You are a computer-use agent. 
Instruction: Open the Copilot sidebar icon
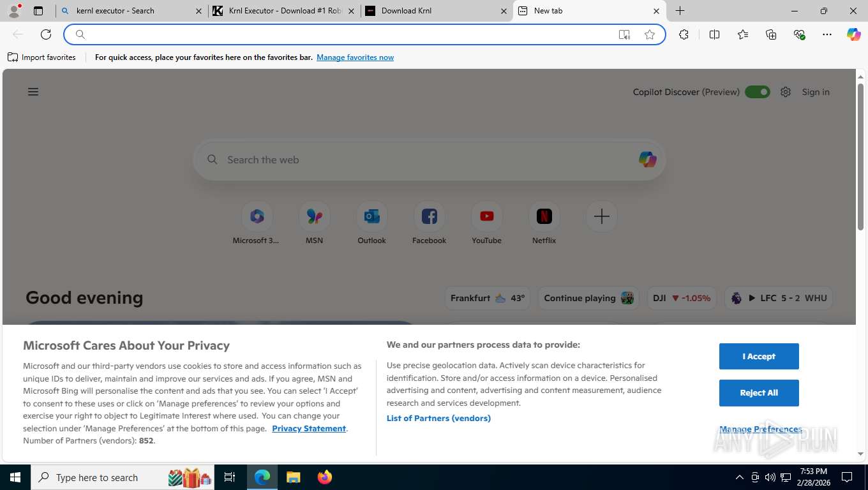(854, 34)
